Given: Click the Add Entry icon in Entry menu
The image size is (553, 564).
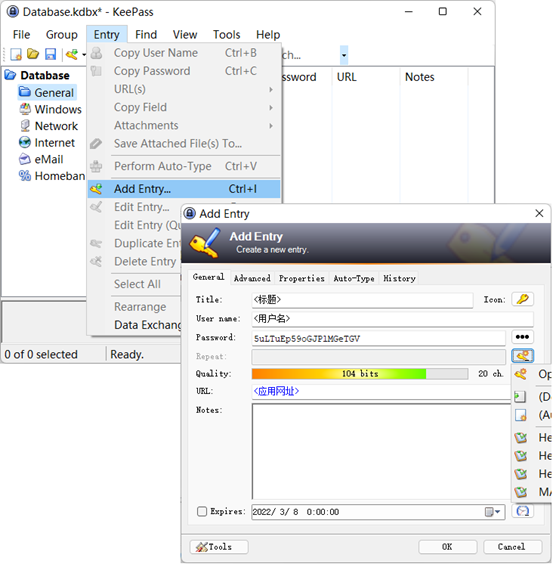Looking at the screenshot, I should [x=96, y=189].
